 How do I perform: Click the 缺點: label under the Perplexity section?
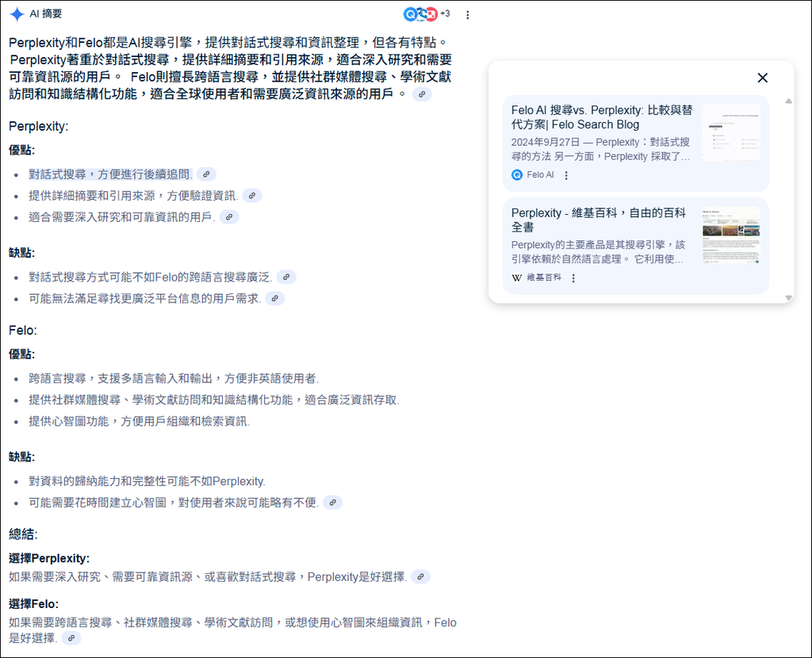click(21, 253)
